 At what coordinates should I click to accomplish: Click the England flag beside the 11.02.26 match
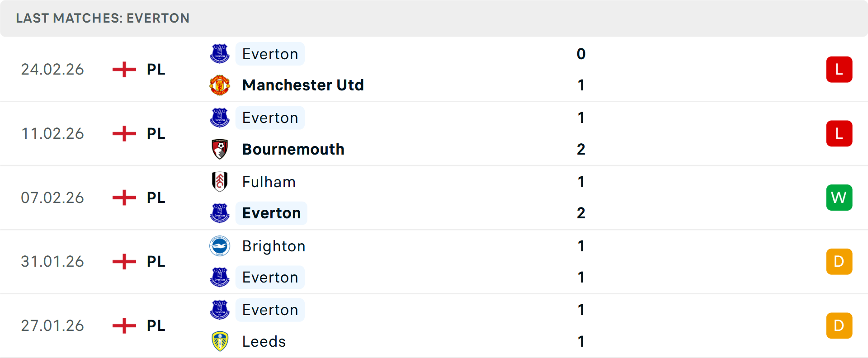[x=124, y=133]
